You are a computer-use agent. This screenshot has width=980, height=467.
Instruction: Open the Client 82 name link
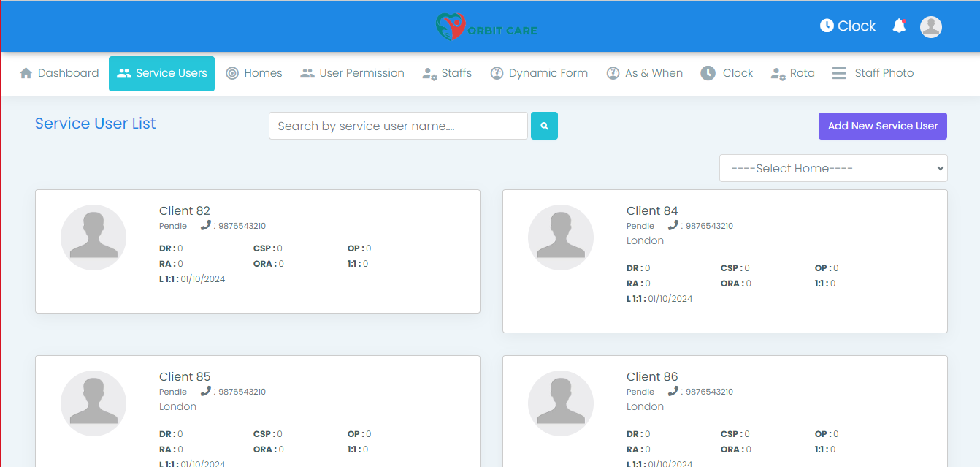185,211
